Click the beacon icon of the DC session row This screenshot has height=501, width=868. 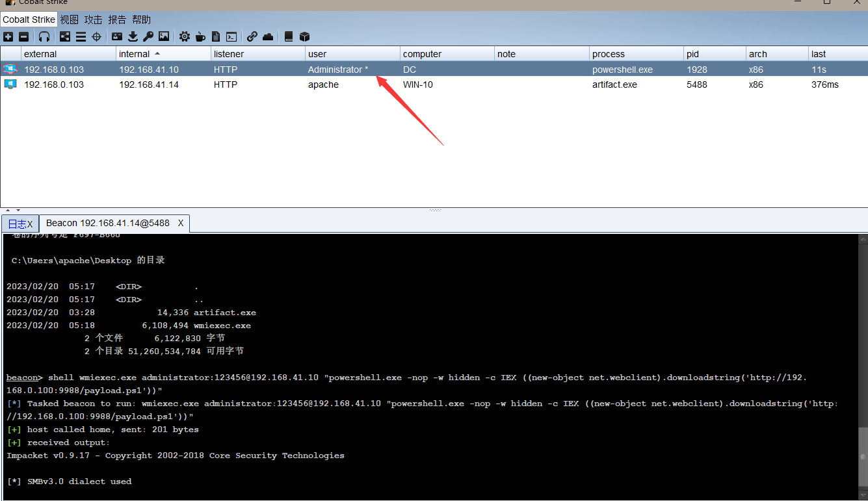tap(10, 69)
